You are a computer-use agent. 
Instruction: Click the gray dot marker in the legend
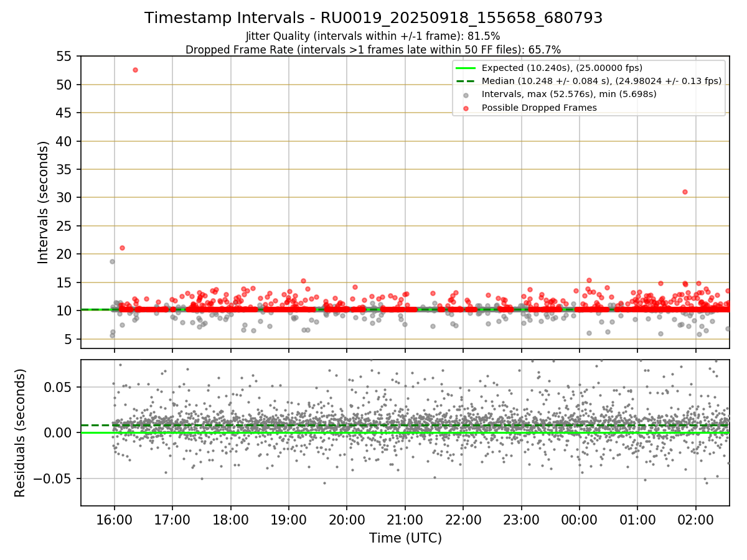coord(466,95)
